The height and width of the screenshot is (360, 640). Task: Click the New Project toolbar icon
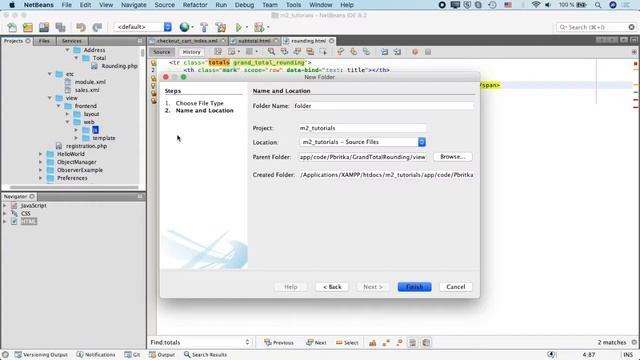click(x=28, y=27)
